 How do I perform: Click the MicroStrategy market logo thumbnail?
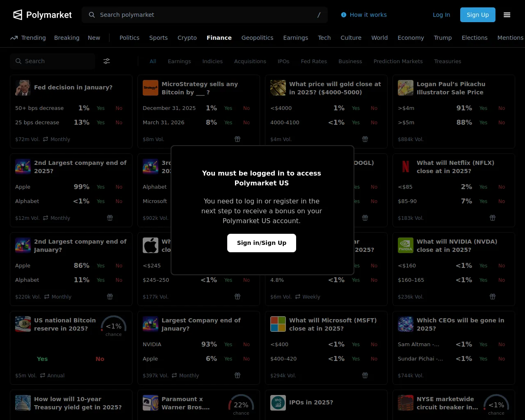tap(151, 88)
